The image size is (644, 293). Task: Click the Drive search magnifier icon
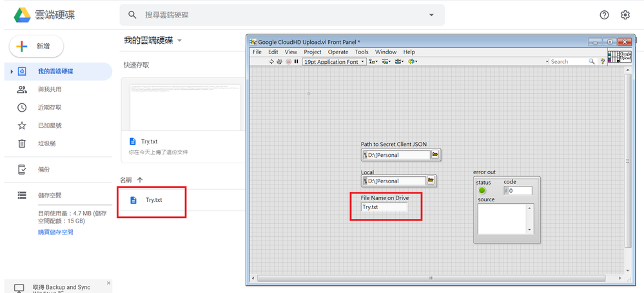point(132,15)
